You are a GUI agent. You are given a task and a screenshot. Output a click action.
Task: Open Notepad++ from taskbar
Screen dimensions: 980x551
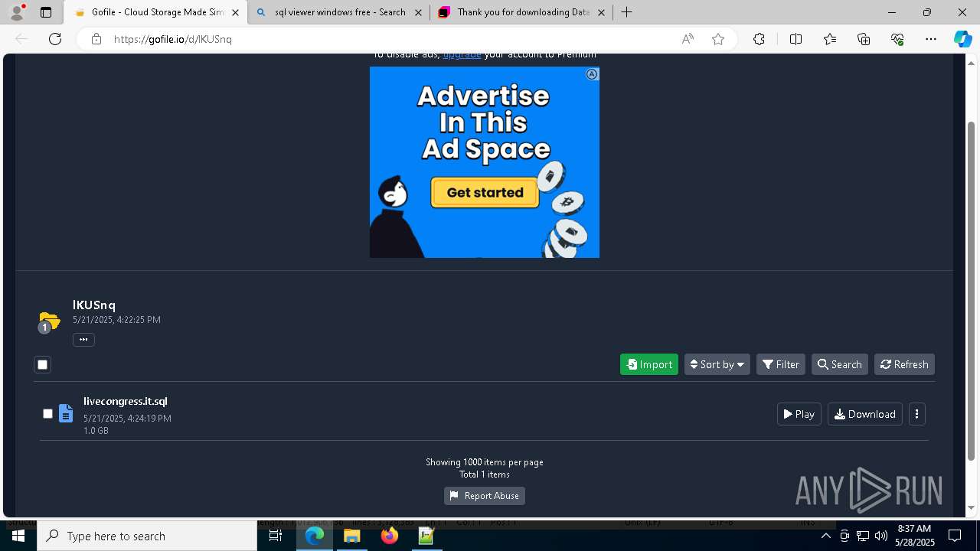click(426, 536)
